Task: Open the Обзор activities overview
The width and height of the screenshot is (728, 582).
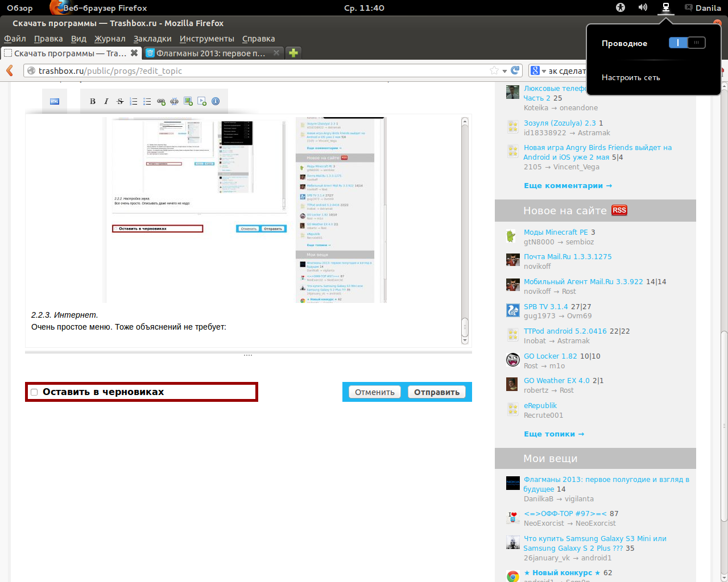Action: click(20, 8)
